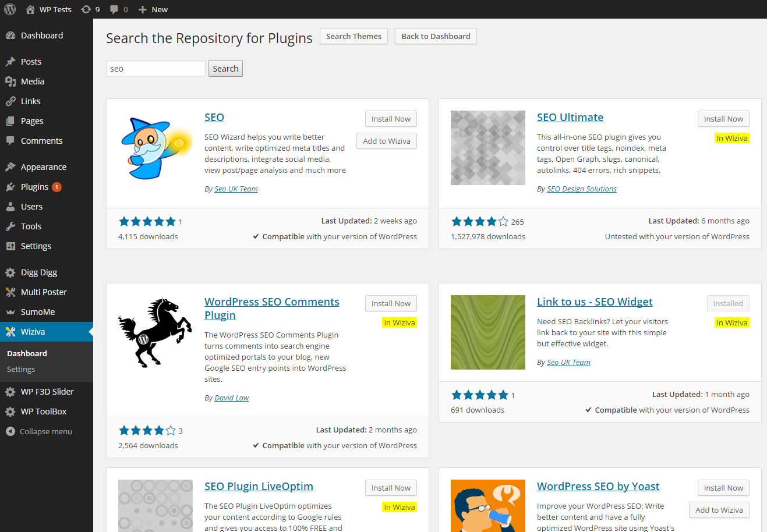Viewport: 767px width, 532px height.
Task: Open Seo UK Team author link under SEO Widget
Action: coord(568,362)
